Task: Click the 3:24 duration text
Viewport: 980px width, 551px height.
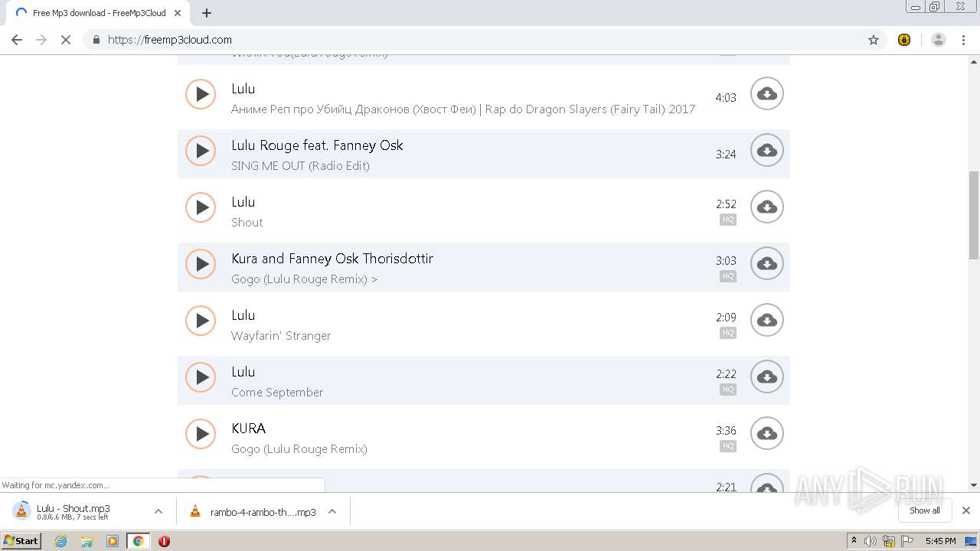Action: coord(726,154)
